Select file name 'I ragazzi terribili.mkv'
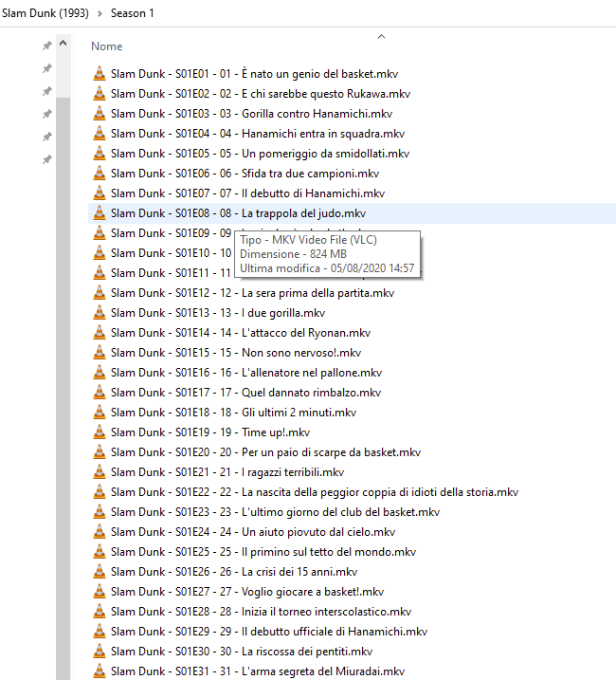This screenshot has width=616, height=680. (293, 472)
